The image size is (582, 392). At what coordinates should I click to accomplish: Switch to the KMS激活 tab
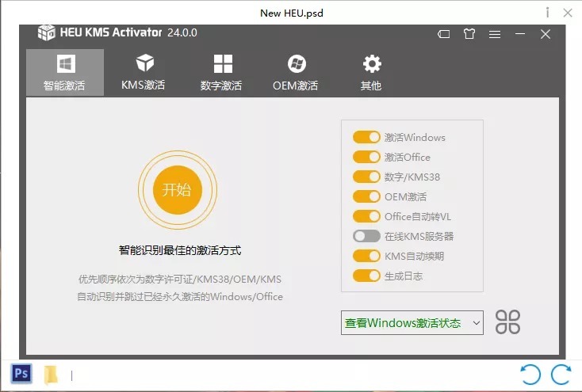pos(144,73)
